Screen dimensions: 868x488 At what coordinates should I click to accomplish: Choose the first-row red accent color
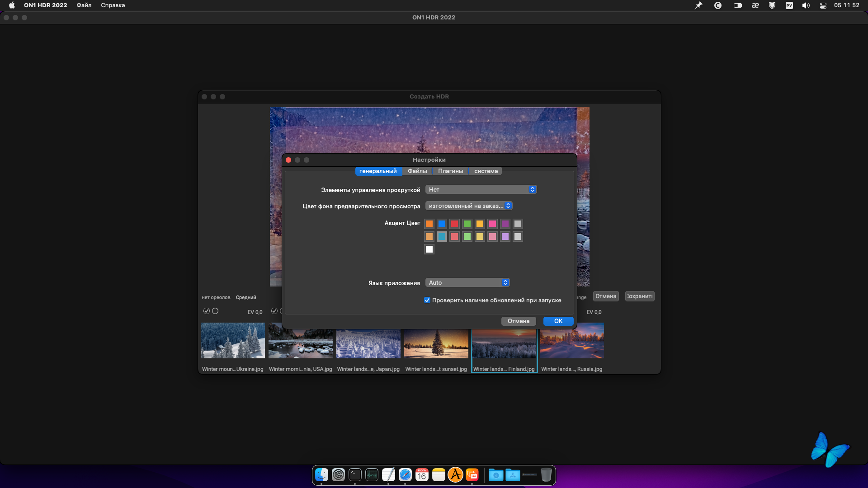click(454, 224)
